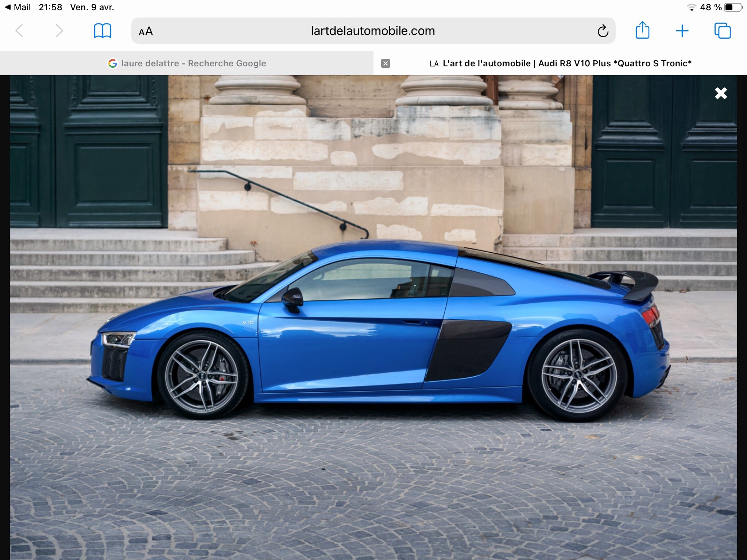Open the share sheet icon
This screenshot has width=747, height=560.
tap(642, 31)
